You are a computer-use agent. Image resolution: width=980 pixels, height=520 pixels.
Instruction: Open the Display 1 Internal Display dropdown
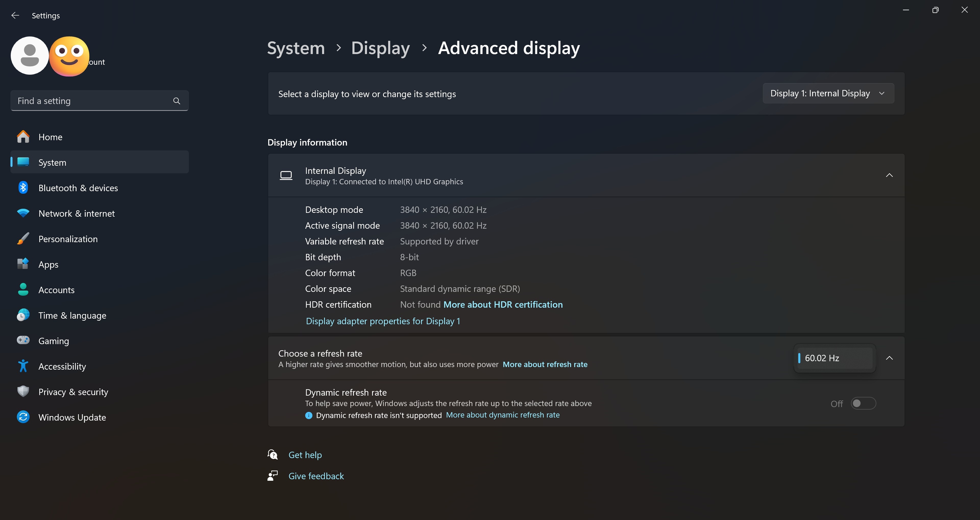coord(828,94)
